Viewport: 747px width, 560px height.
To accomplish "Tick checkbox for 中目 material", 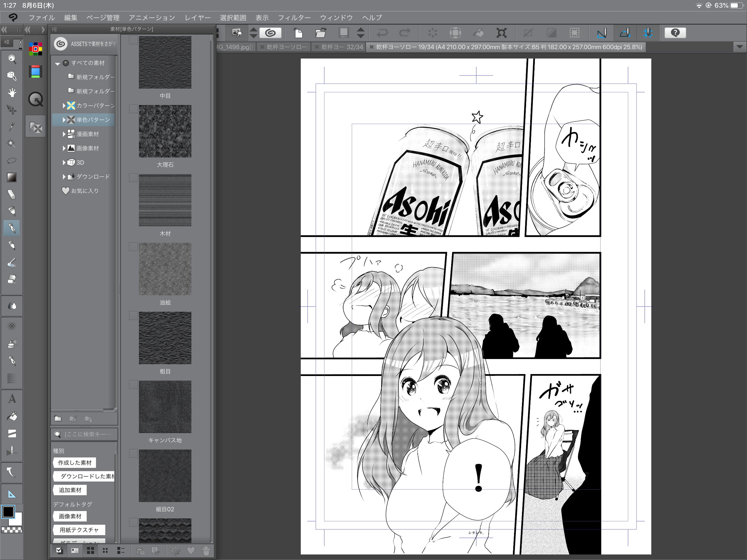I will coord(133,40).
